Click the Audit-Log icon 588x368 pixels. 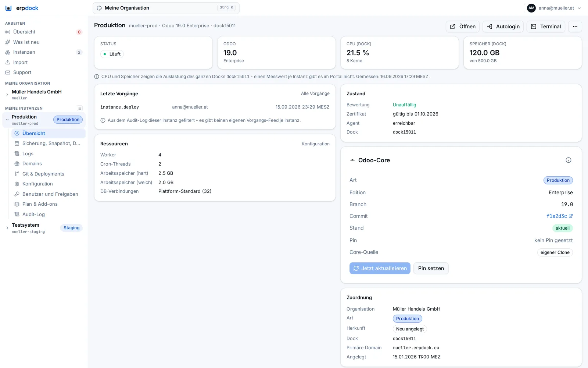click(x=17, y=214)
